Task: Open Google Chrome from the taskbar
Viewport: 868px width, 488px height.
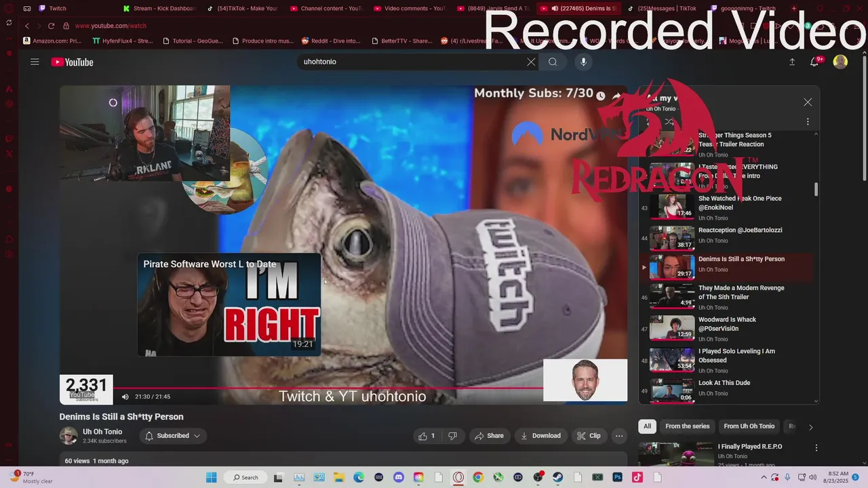Action: pyautogui.click(x=478, y=477)
